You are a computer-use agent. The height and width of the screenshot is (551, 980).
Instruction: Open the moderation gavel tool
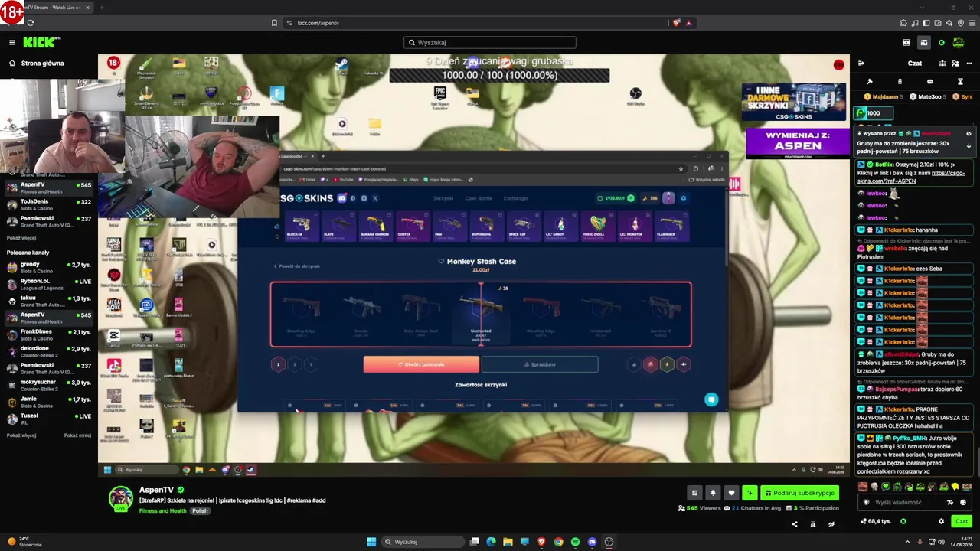coord(870,81)
